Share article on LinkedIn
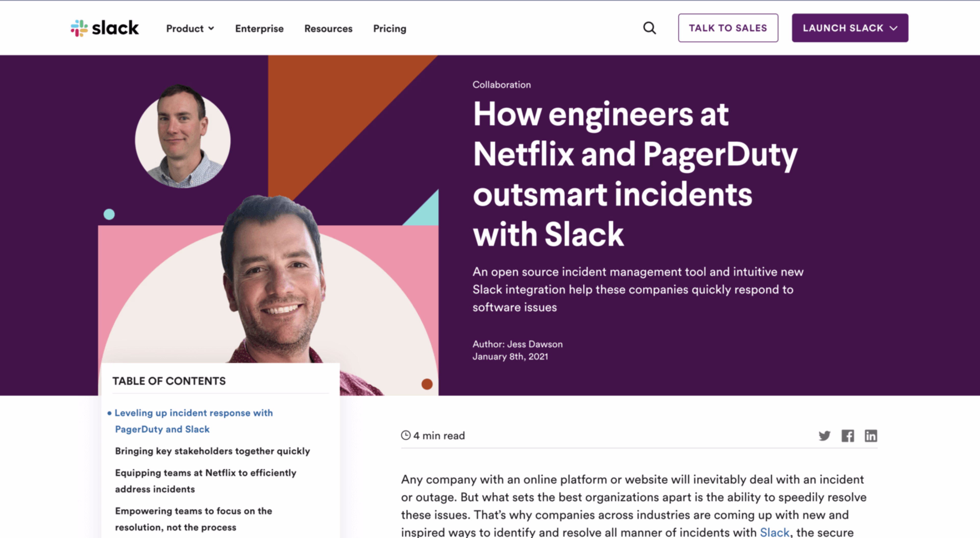 871,436
